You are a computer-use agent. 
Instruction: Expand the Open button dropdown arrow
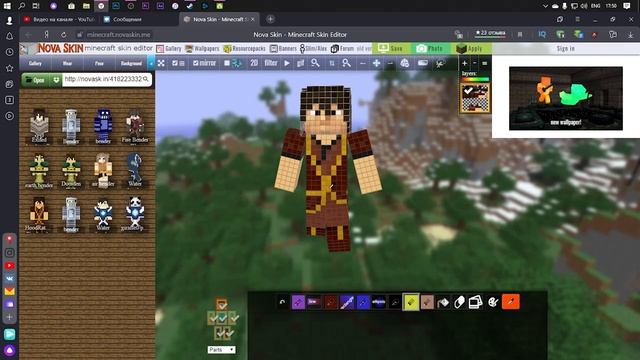point(56,80)
